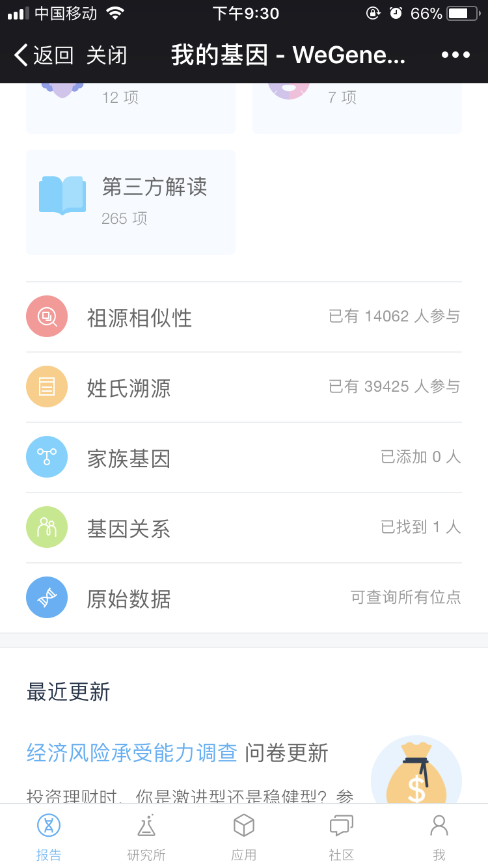
Task: Tap the money bag illustration thumbnail
Action: (x=416, y=771)
